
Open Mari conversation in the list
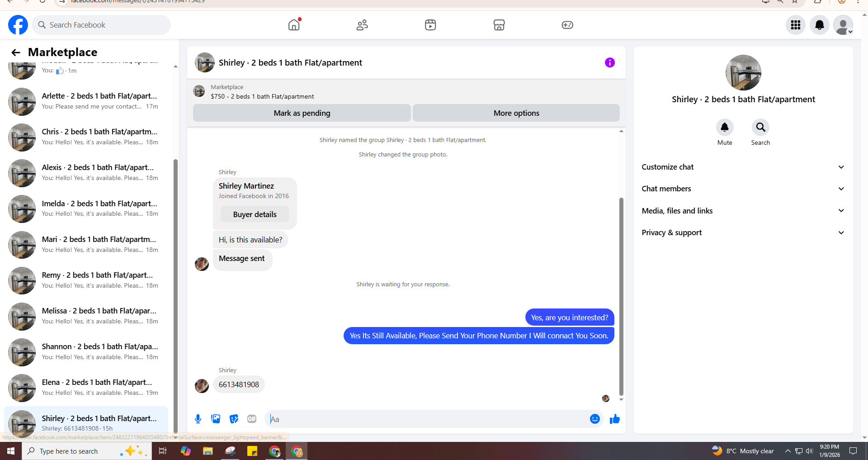pyautogui.click(x=86, y=245)
